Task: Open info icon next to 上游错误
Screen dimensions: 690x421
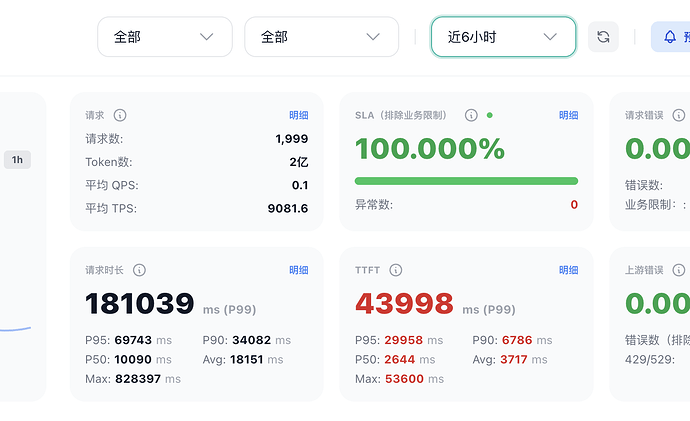Action: pyautogui.click(x=679, y=270)
